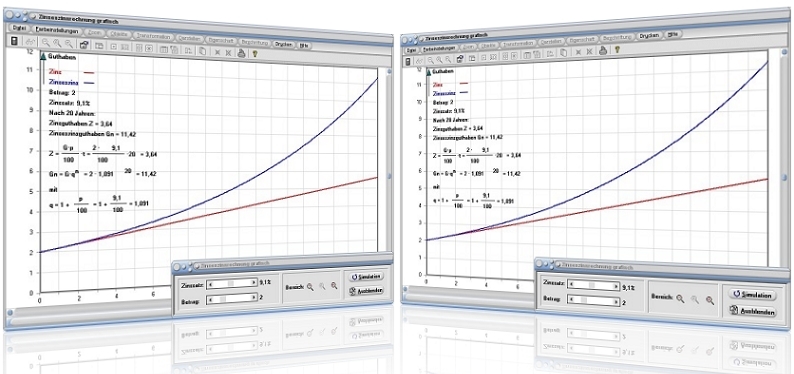Image resolution: width=794 pixels, height=374 pixels.
Task: Click the lightbulb icon in right window toolbar
Action: click(617, 50)
